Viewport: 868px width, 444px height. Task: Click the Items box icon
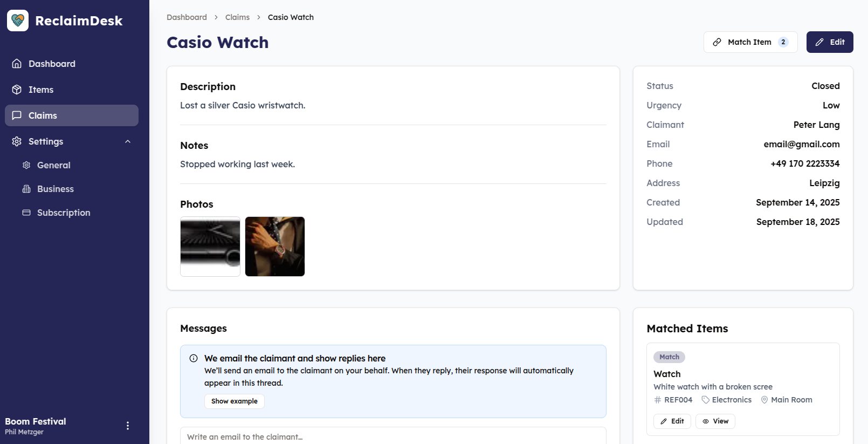tap(17, 90)
